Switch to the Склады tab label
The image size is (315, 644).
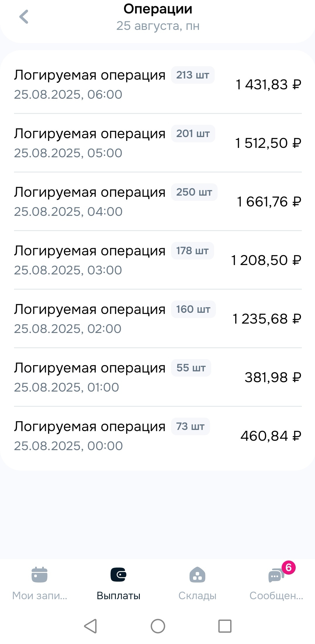(x=197, y=595)
